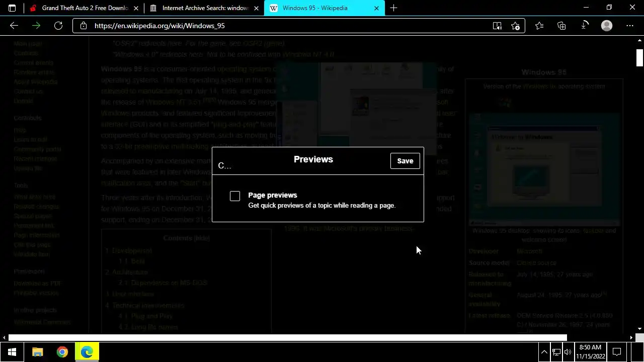Screen dimensions: 644x362
Task: Close the Internet Archive Search tab
Action: [x=256, y=8]
